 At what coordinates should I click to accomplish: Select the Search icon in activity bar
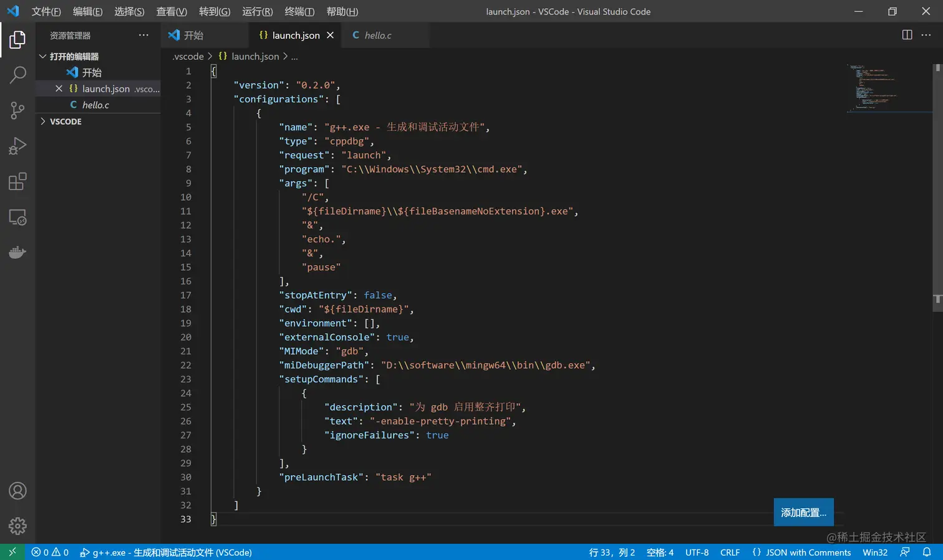[x=17, y=75]
